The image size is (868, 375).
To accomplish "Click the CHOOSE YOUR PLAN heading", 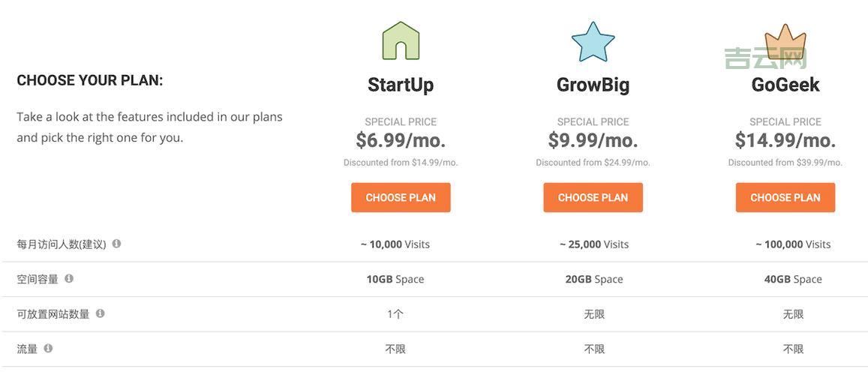I will [90, 80].
